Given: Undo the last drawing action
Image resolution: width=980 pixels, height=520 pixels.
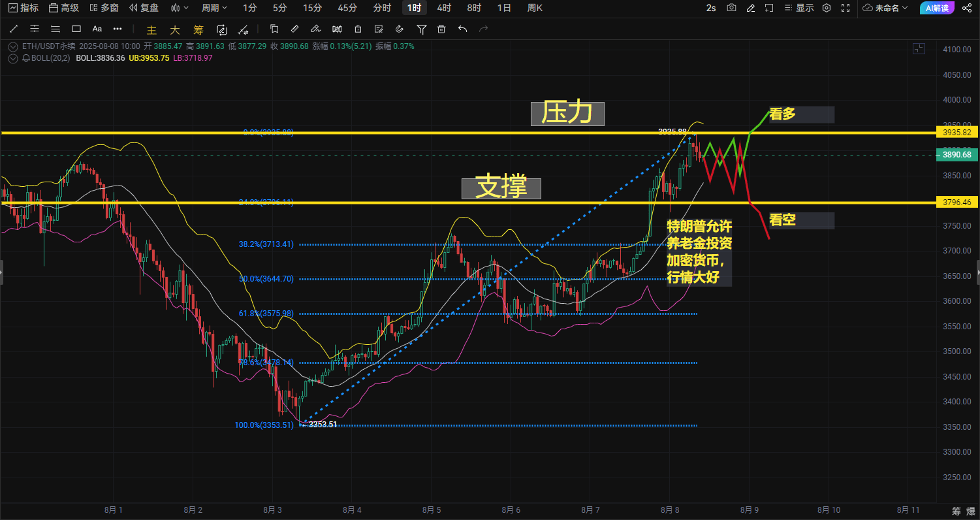Looking at the screenshot, I should tap(463, 29).
